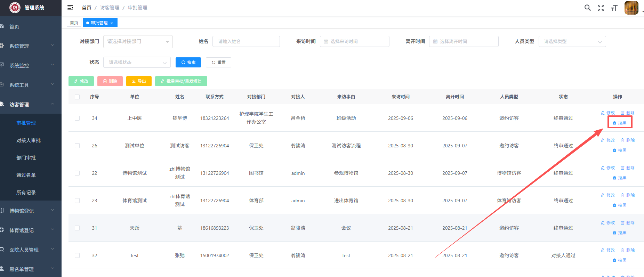Toggle fullscreen mode icon

tap(601, 8)
